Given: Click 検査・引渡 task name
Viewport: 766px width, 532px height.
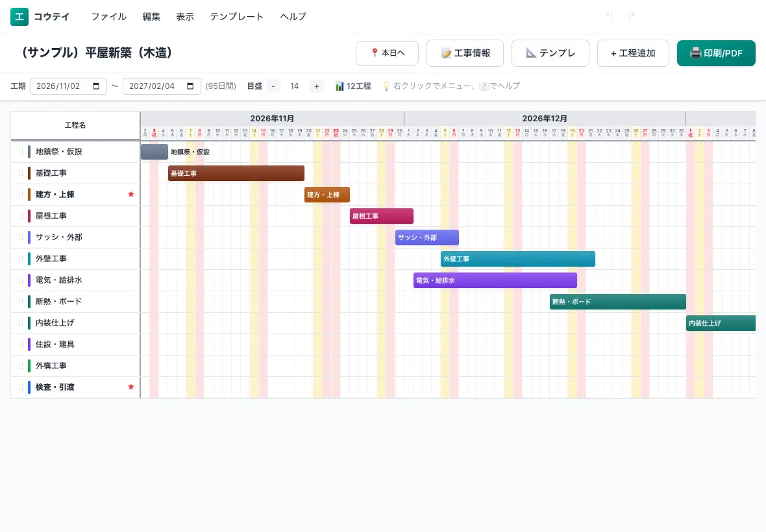Looking at the screenshot, I should click(55, 387).
